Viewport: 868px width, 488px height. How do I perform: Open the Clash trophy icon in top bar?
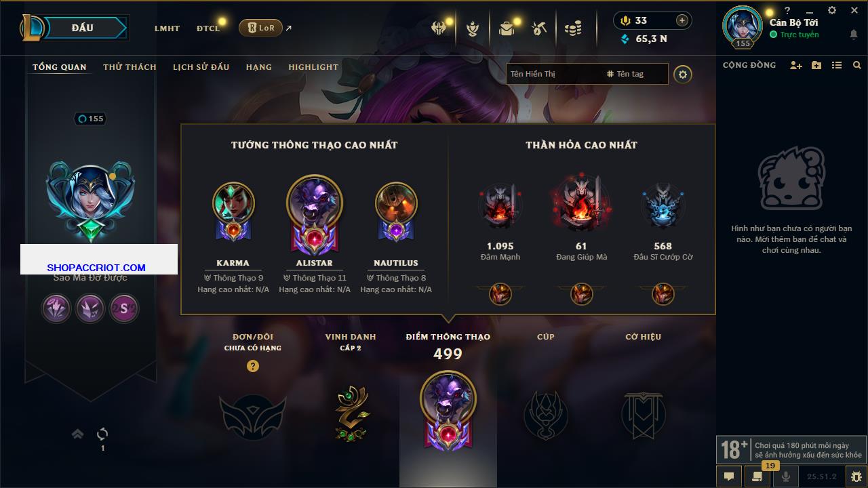point(439,28)
